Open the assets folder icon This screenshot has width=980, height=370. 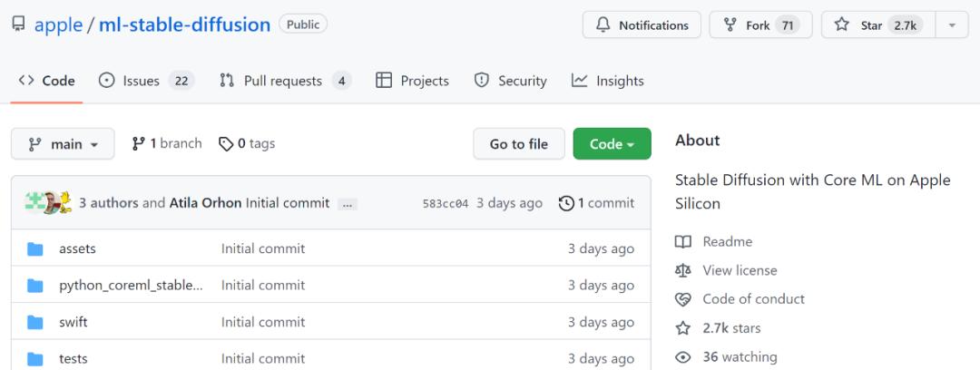click(x=35, y=248)
